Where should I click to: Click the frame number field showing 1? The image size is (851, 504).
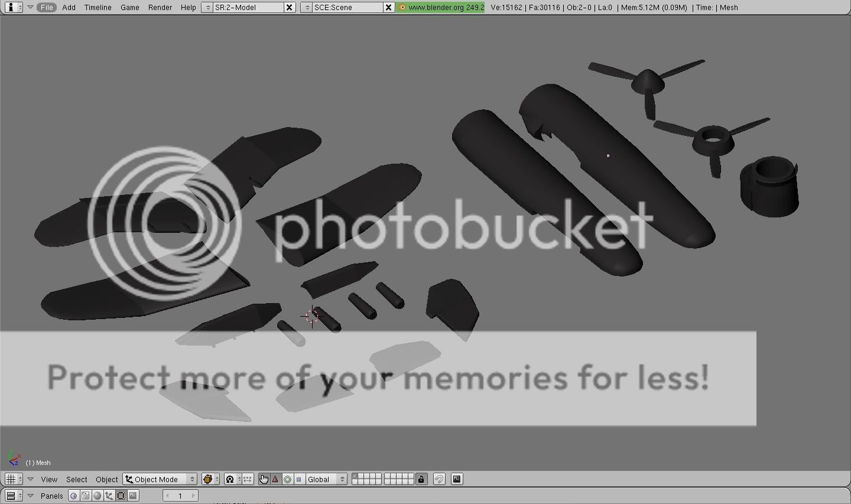point(180,496)
